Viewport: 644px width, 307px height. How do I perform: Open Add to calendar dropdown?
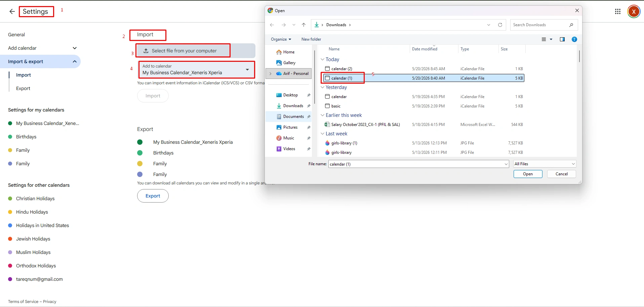[197, 70]
